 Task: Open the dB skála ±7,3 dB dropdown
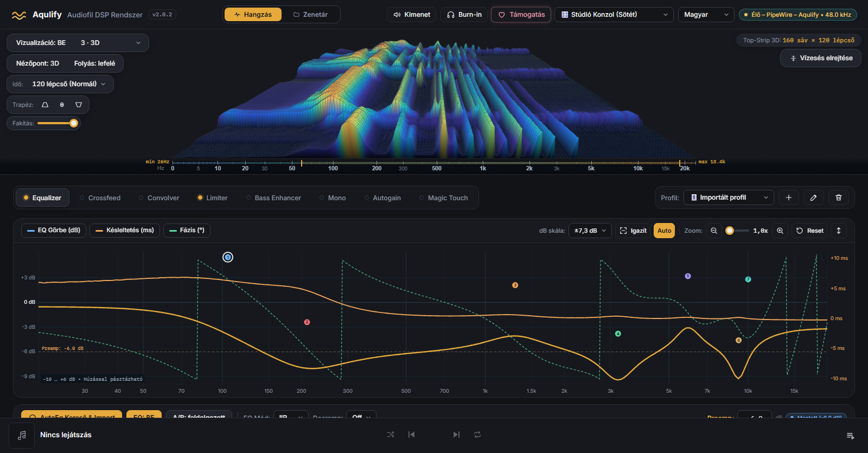point(590,231)
